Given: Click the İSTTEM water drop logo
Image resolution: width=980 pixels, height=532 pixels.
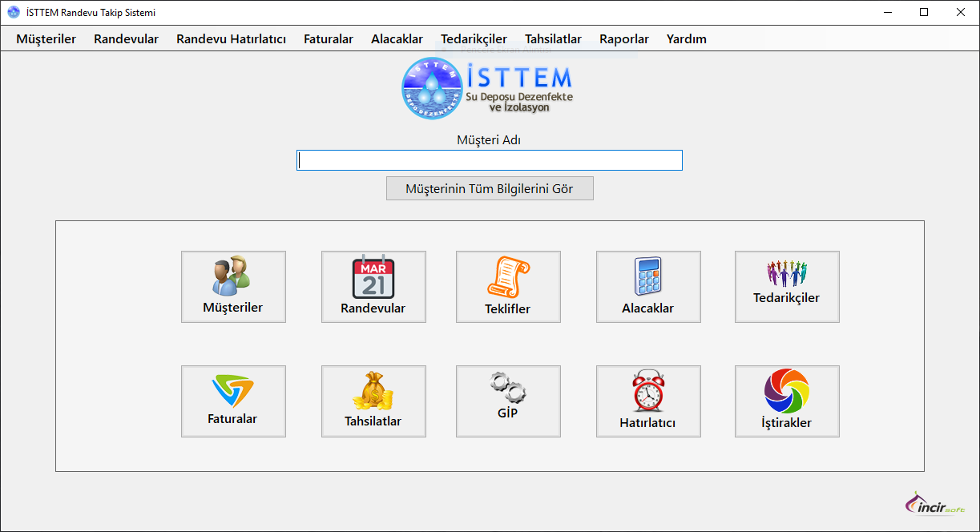Looking at the screenshot, I should click(487, 88).
